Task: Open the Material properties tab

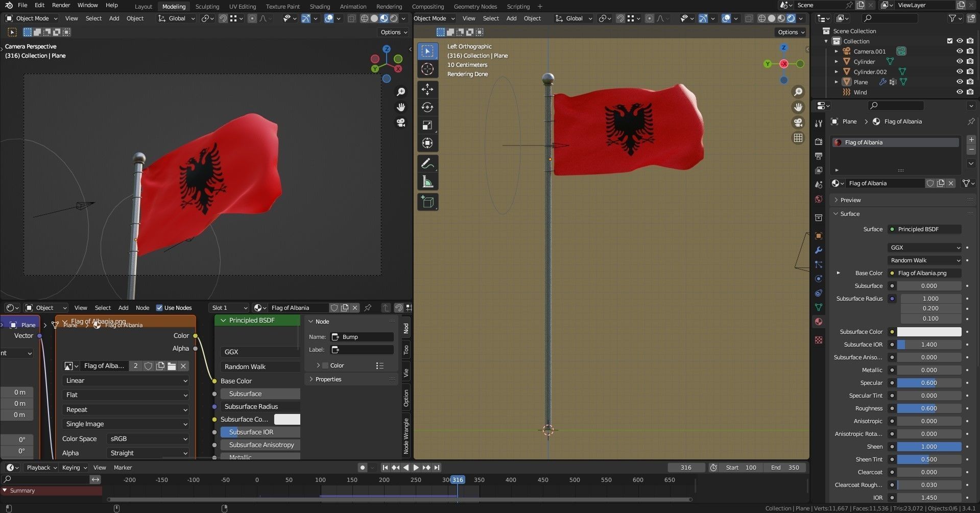Action: [x=819, y=322]
